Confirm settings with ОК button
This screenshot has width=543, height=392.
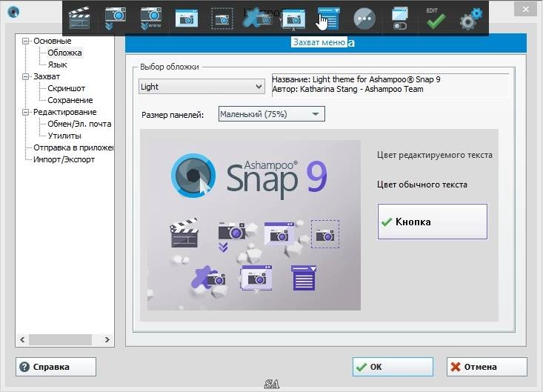pyautogui.click(x=393, y=367)
